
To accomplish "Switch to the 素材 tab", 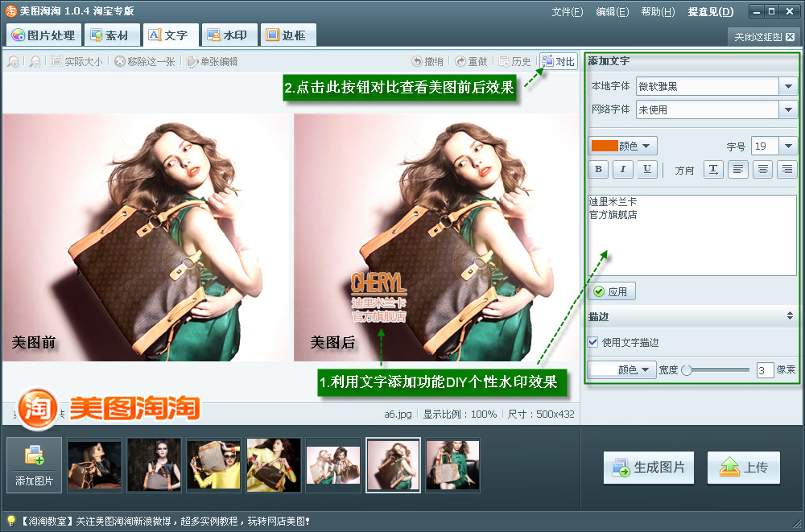I will click(x=112, y=35).
